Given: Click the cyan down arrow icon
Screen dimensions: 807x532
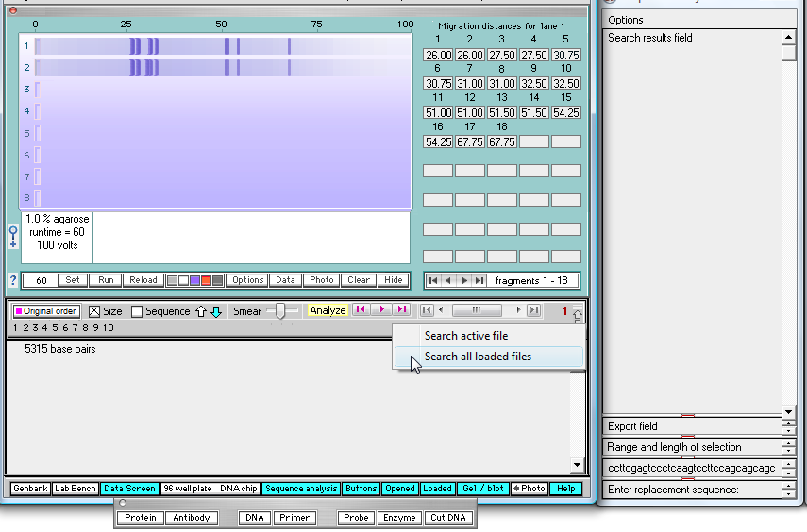Looking at the screenshot, I should point(215,311).
